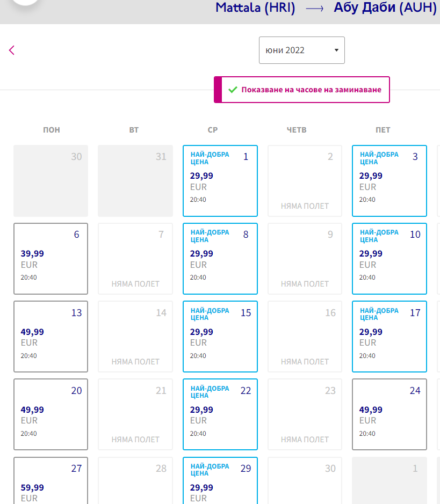Click the route arrow between airports
440x504 pixels.
pyautogui.click(x=314, y=9)
